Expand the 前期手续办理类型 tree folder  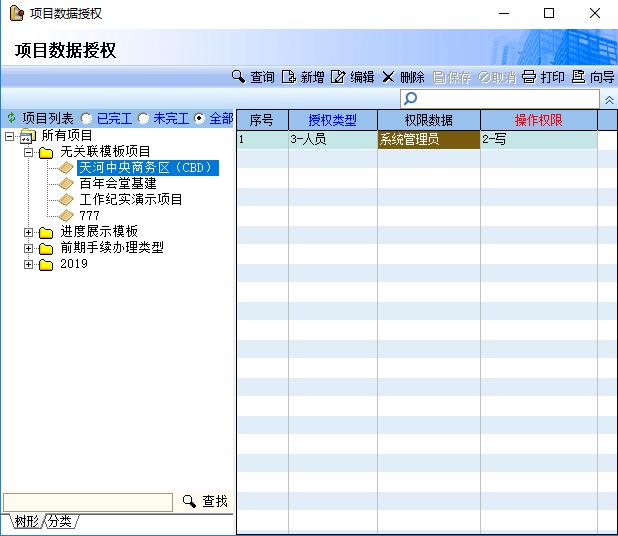click(x=29, y=248)
